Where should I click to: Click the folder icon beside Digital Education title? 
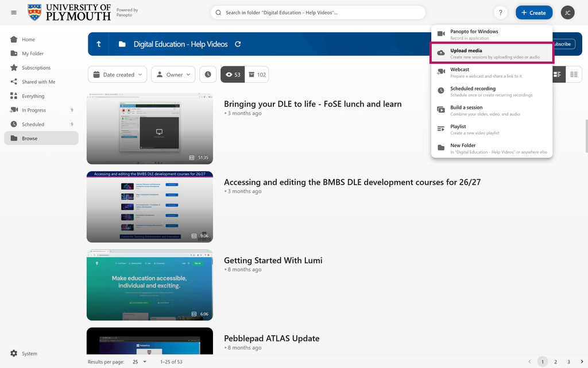122,44
